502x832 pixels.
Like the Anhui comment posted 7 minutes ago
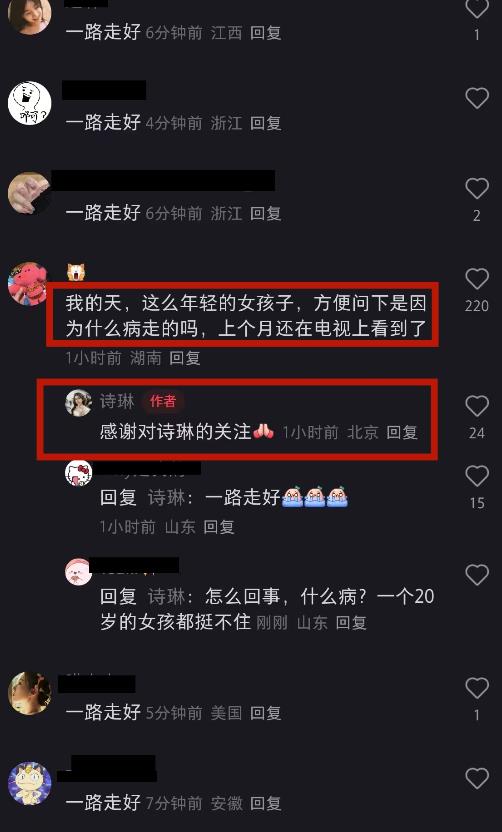(477, 778)
